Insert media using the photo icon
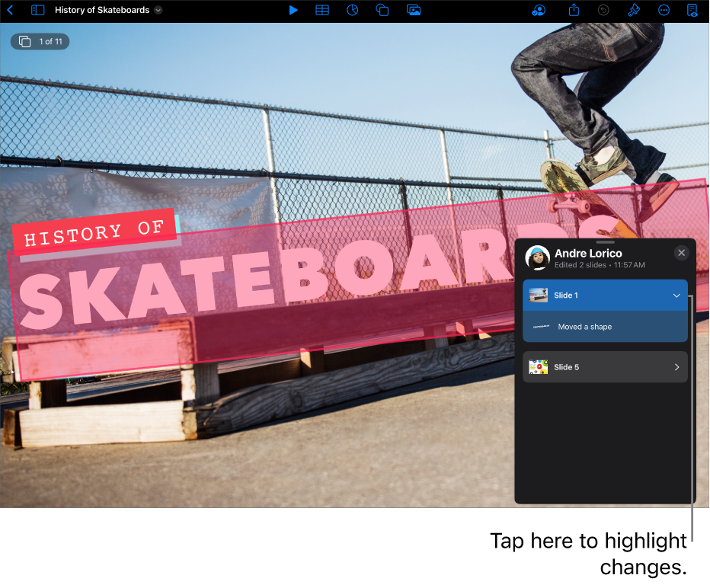This screenshot has width=710, height=588. [414, 11]
